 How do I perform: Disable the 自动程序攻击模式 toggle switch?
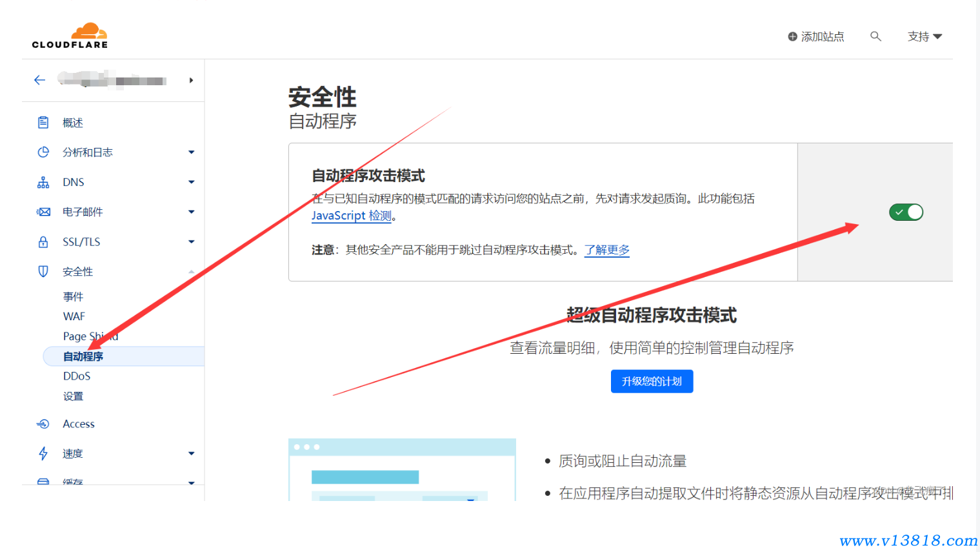tap(906, 212)
